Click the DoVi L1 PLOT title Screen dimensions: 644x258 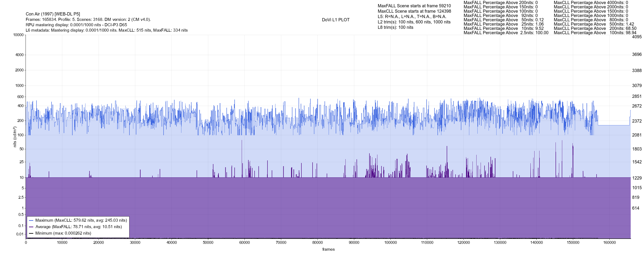click(336, 20)
